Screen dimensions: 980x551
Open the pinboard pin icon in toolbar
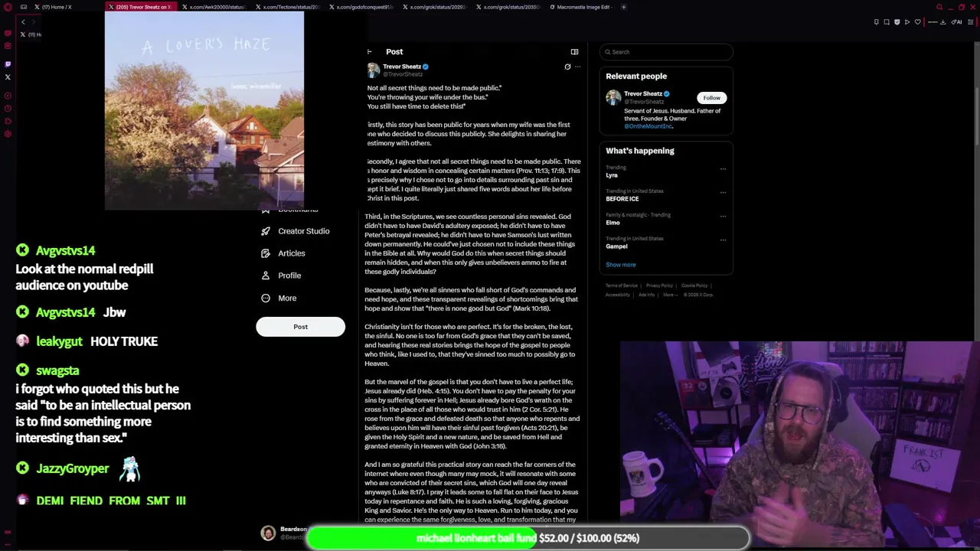pos(877,21)
